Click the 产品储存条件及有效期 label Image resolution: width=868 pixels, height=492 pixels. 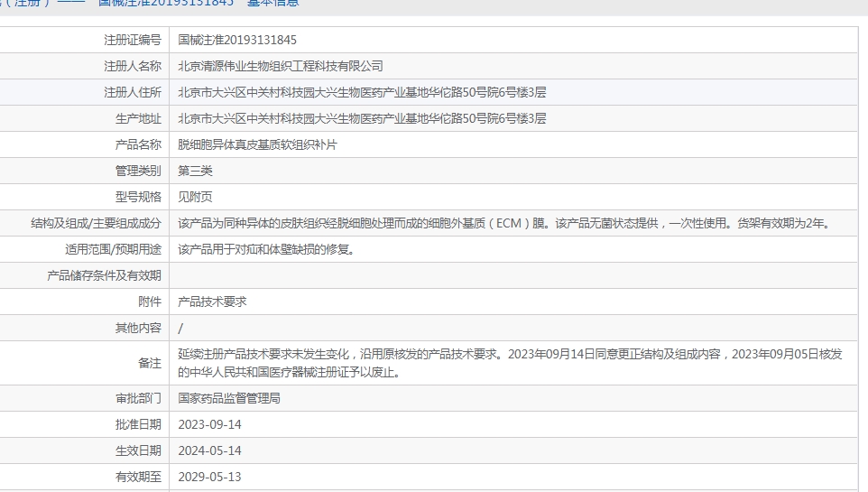click(x=104, y=275)
